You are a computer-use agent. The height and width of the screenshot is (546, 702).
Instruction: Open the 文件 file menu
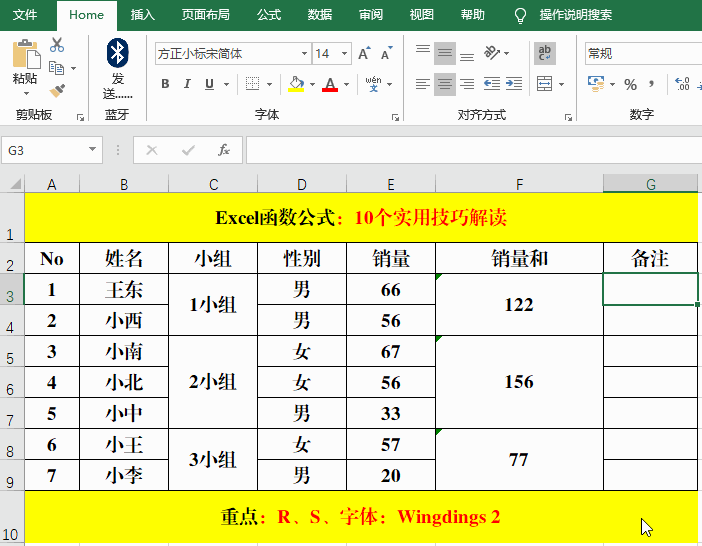coord(25,15)
